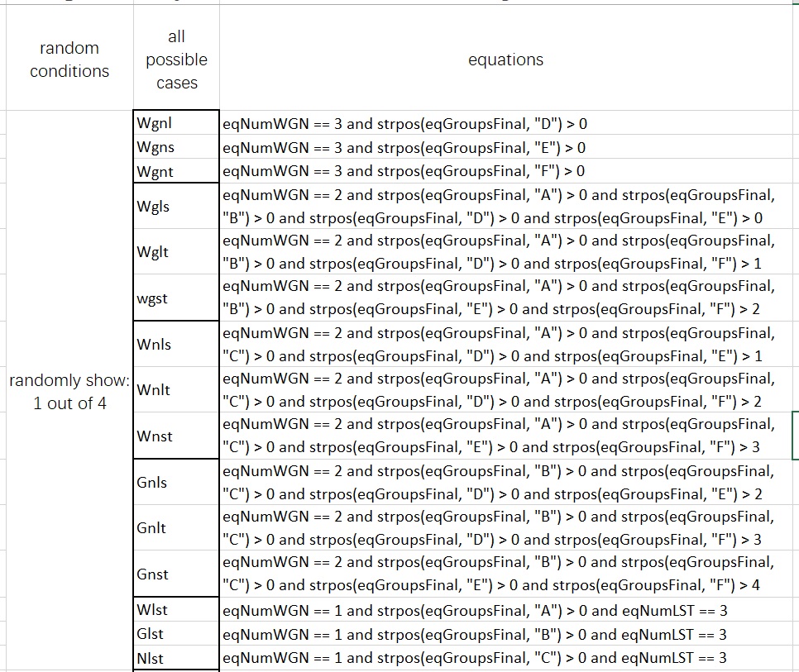The height and width of the screenshot is (672, 799).
Task: Click the Glst case cell
Action: click(176, 634)
